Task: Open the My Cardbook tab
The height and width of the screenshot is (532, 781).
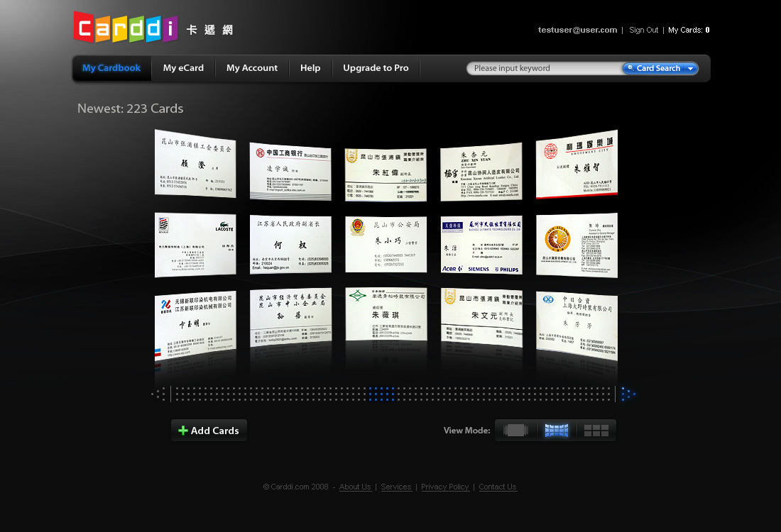Action: tap(111, 68)
